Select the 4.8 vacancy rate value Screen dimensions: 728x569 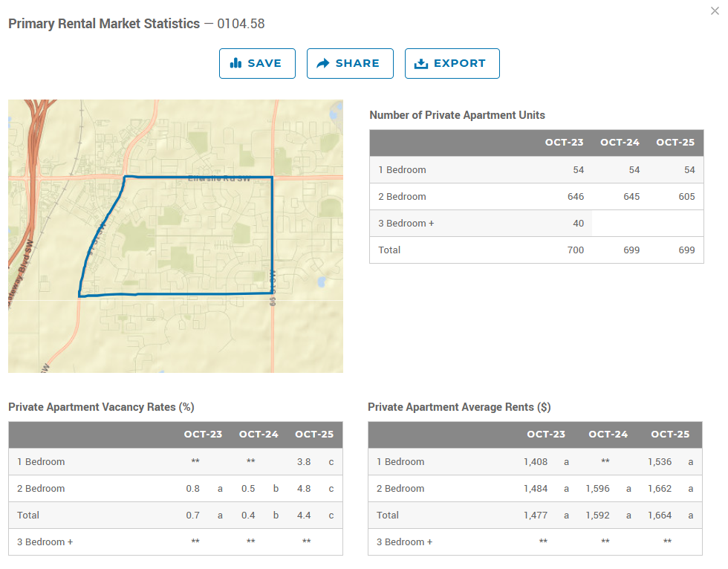pos(303,489)
